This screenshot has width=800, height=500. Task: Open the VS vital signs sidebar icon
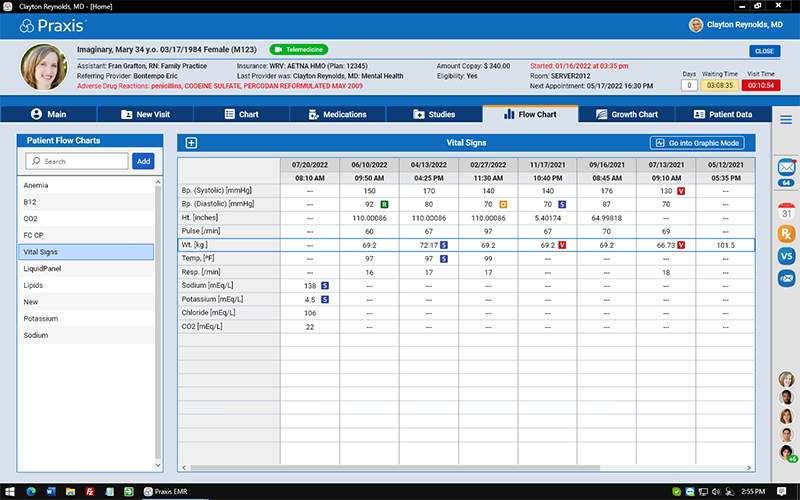coord(786,256)
